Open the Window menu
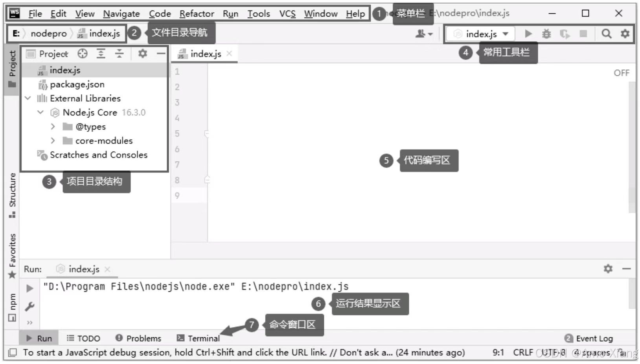Image resolution: width=640 pixels, height=364 pixels. click(320, 14)
